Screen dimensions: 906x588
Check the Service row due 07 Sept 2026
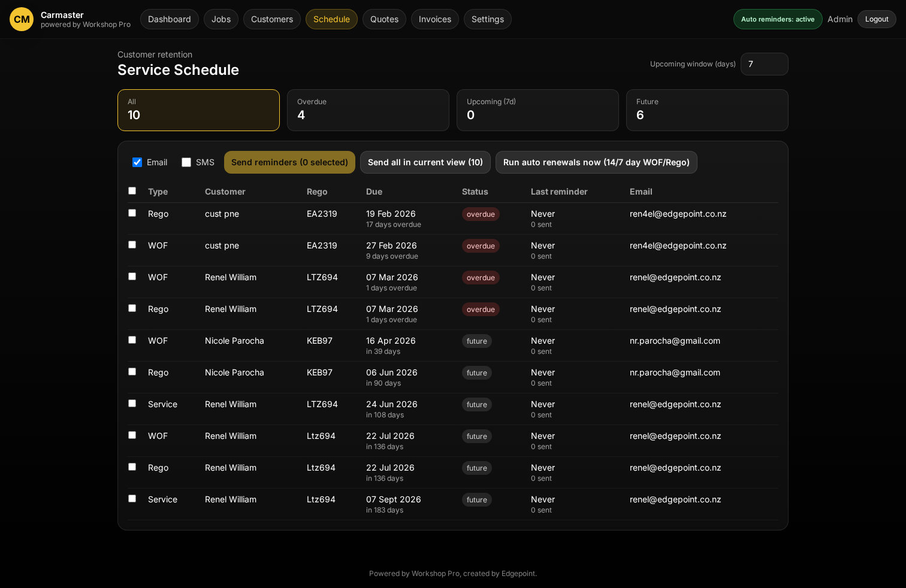pyautogui.click(x=132, y=499)
